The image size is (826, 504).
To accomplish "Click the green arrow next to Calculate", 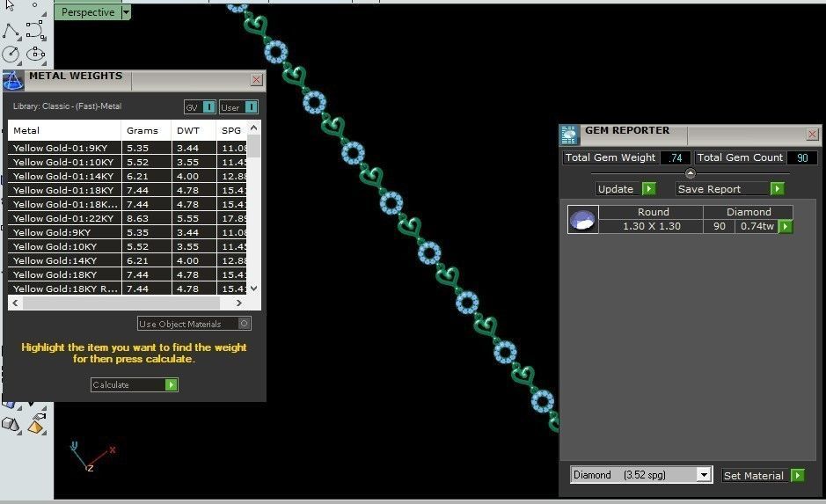I will tap(172, 385).
